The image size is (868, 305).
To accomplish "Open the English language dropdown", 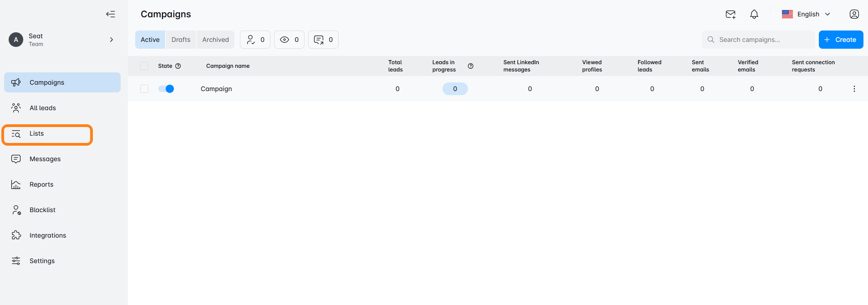I will (x=806, y=14).
